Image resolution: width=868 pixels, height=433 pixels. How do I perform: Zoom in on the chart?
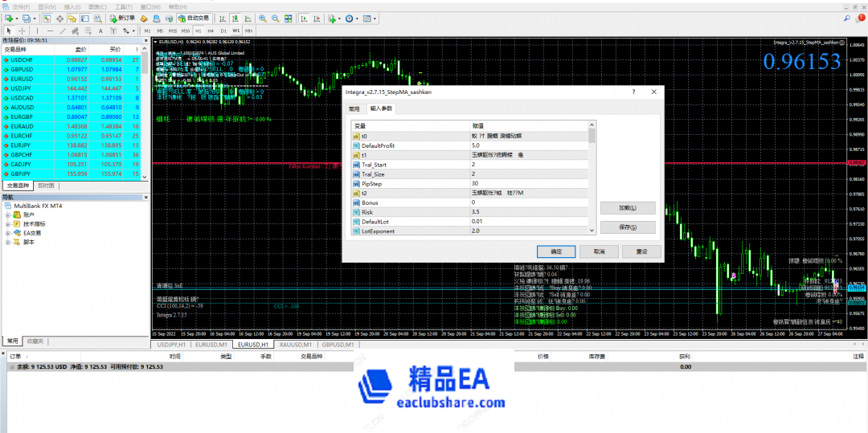pyautogui.click(x=262, y=18)
